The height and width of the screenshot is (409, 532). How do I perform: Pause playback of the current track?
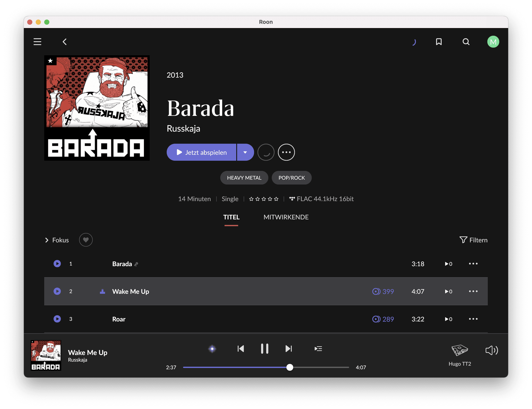click(x=265, y=349)
